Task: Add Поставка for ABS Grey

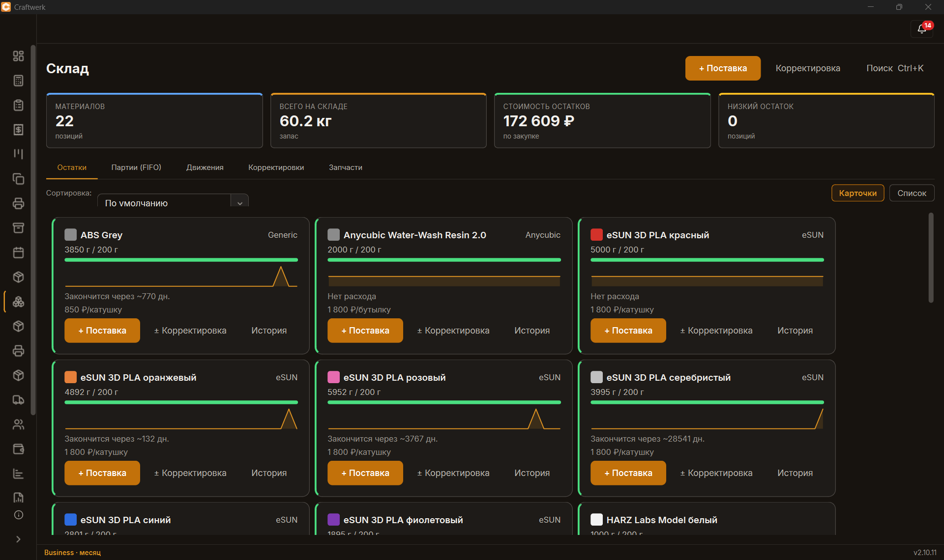Action: pos(102,331)
